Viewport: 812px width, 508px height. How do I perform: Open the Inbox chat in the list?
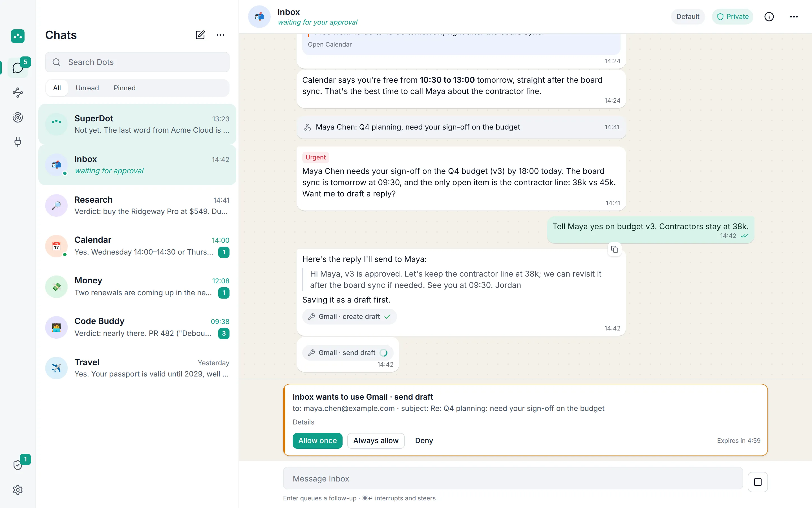coord(137,165)
